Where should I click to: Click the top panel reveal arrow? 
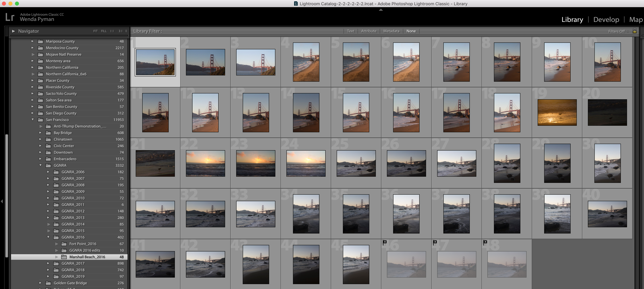[x=381, y=10]
